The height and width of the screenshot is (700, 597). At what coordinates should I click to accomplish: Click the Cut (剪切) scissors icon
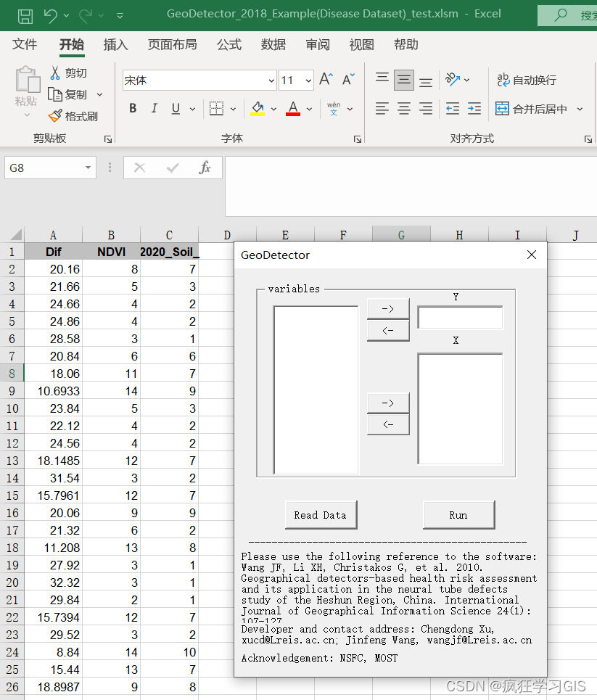click(x=55, y=73)
